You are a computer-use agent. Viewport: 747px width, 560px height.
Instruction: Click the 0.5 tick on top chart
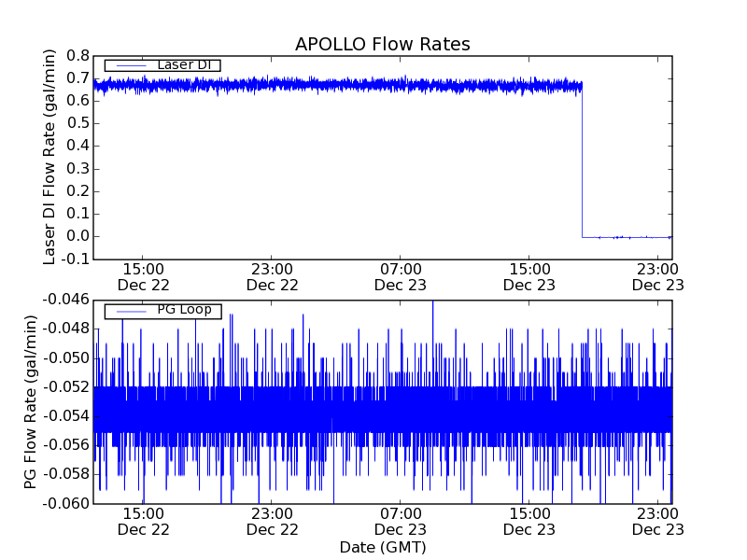pos(78,123)
